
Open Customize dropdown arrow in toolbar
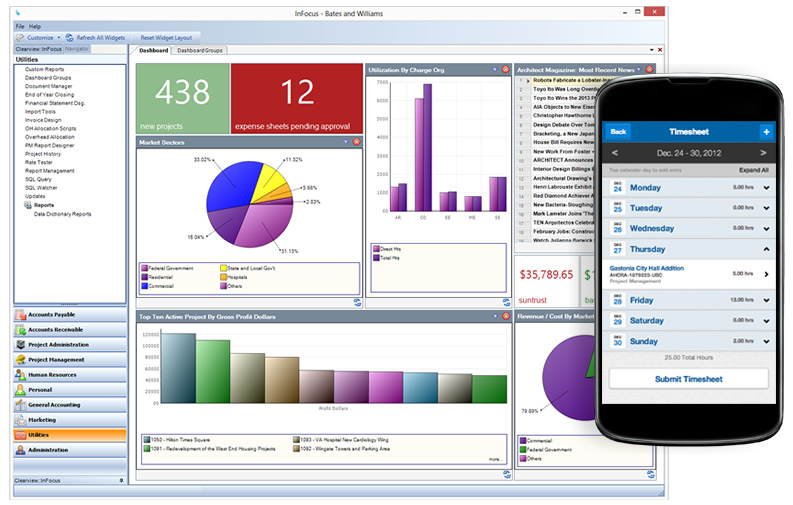[59, 37]
